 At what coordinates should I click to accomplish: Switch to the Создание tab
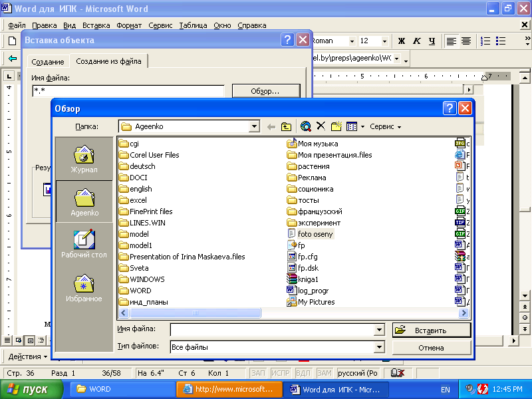(x=48, y=62)
